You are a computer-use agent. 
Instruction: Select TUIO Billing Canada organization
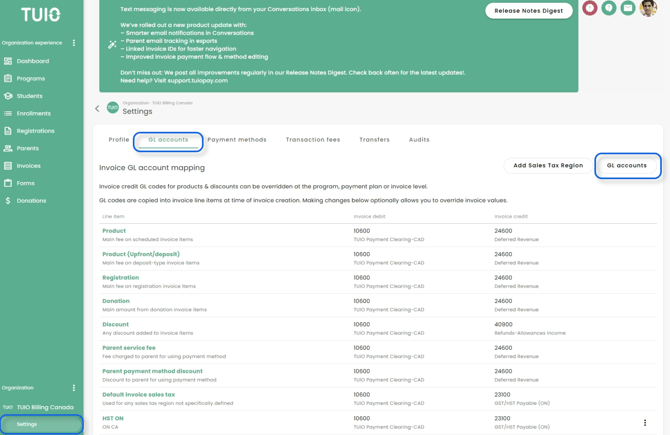[44, 407]
